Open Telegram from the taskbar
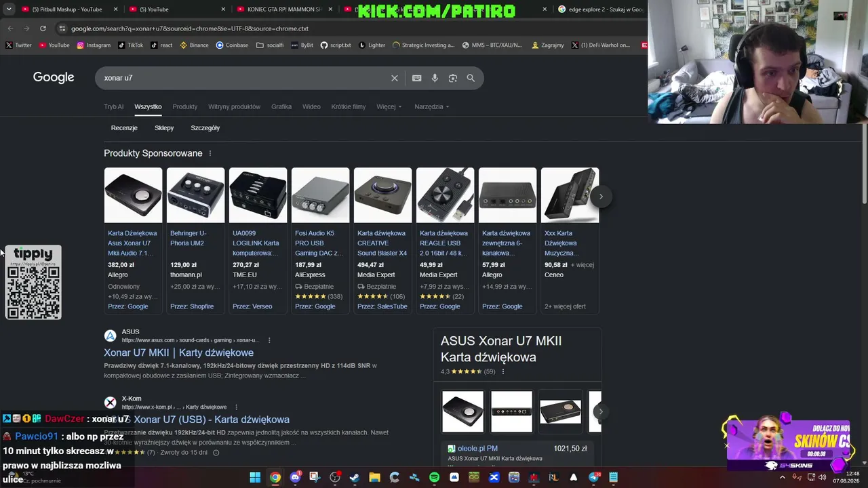The image size is (868, 488). point(593,477)
